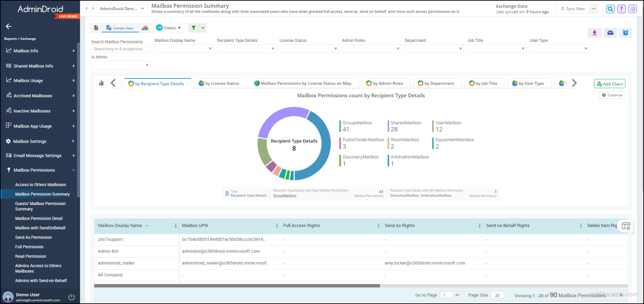This screenshot has width=644, height=304.
Task: Open the schedule report alarm clock icon
Action: pos(625,32)
